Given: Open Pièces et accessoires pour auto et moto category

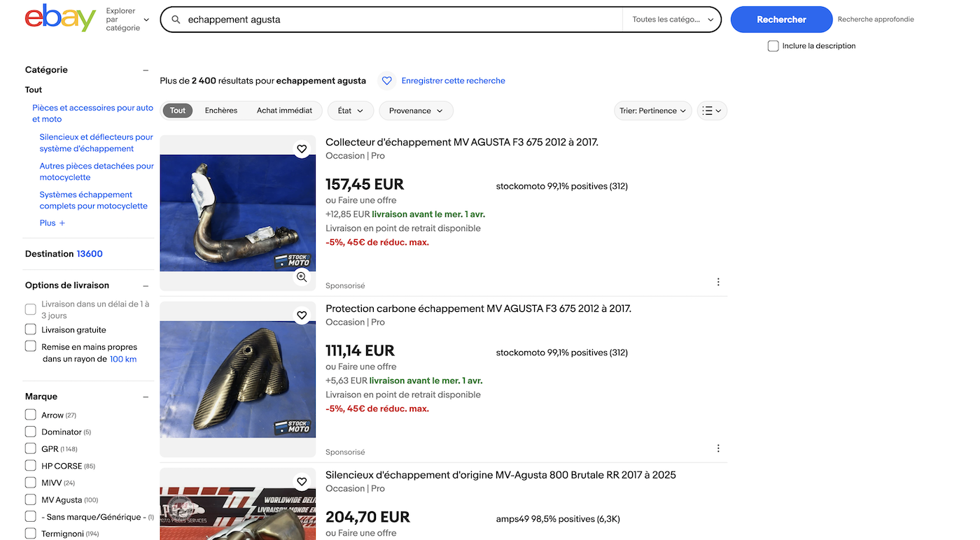Looking at the screenshot, I should click(x=92, y=113).
